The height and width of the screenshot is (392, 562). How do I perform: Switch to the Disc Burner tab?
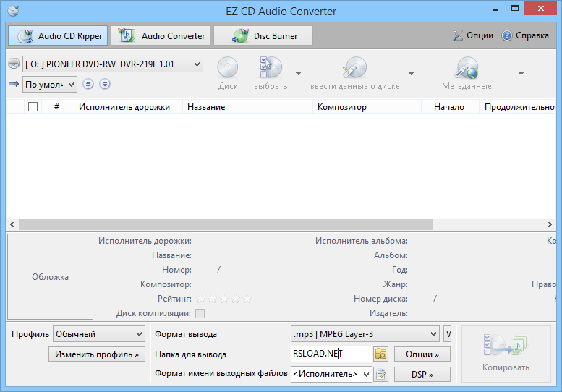click(x=263, y=35)
